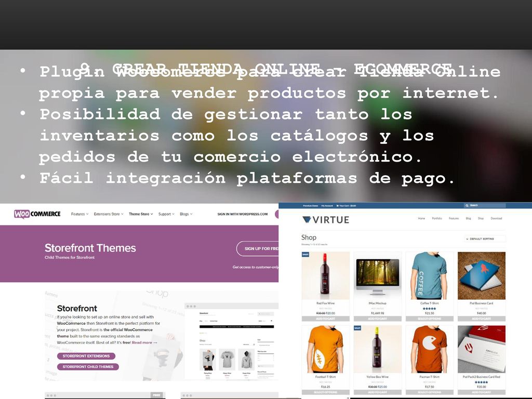The width and height of the screenshot is (532, 399).
Task: Select options for Coffee T-Shirt
Action: pos(429,318)
